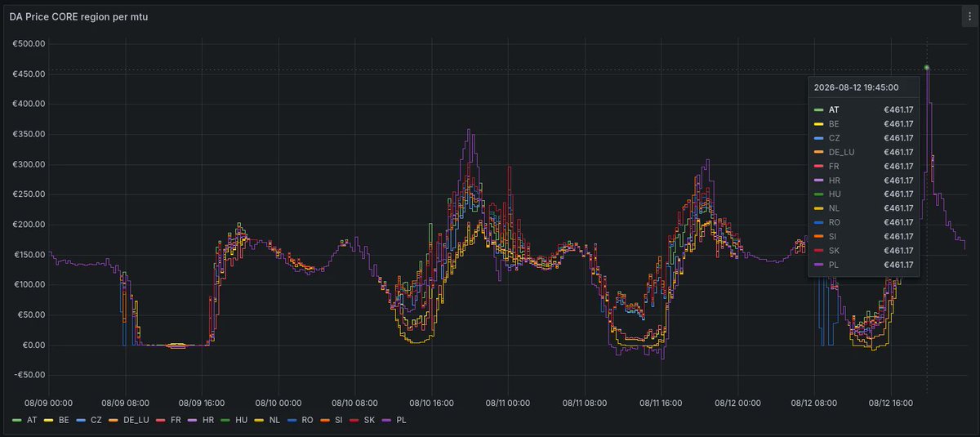The height and width of the screenshot is (437, 980).
Task: Click the x-axis label 08/12 16:00
Action: (891, 403)
